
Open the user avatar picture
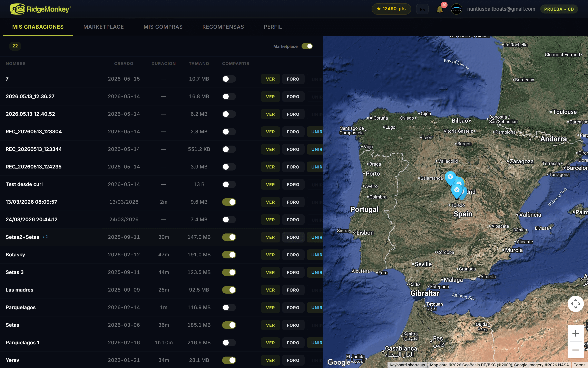(456, 9)
